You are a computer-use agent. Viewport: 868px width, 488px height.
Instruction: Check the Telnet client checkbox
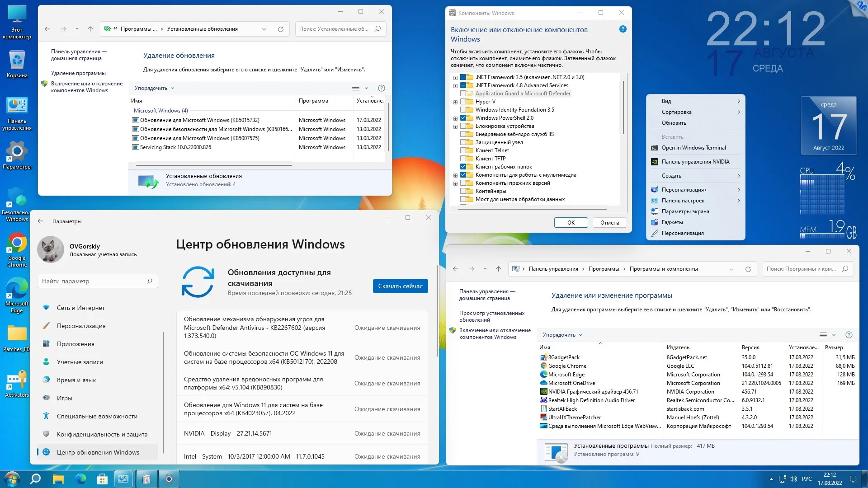463,150
